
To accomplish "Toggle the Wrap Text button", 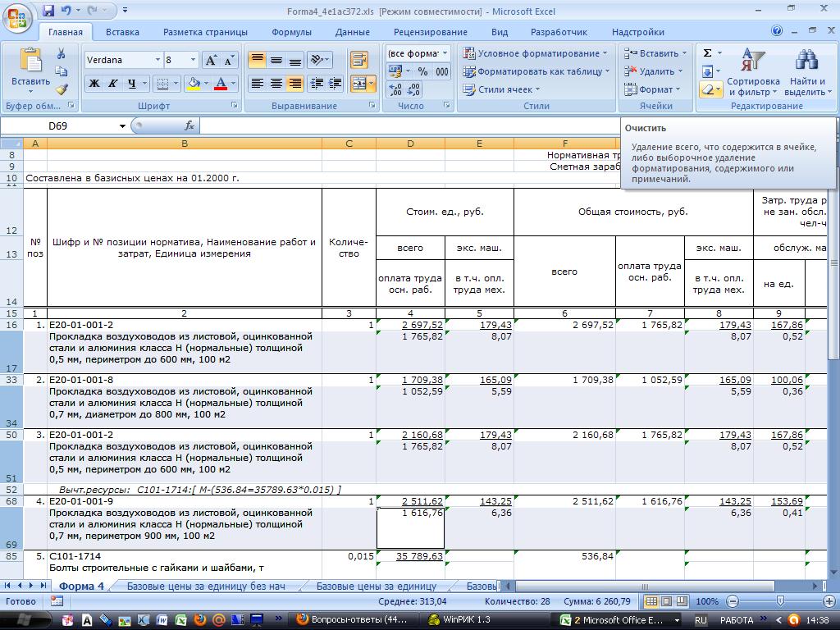I will click(358, 60).
